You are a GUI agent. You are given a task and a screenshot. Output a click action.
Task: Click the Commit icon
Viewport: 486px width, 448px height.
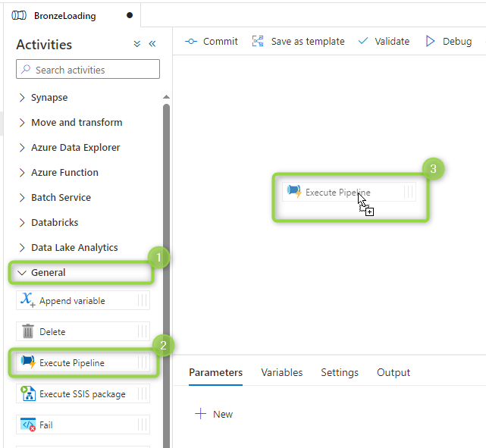pos(191,41)
